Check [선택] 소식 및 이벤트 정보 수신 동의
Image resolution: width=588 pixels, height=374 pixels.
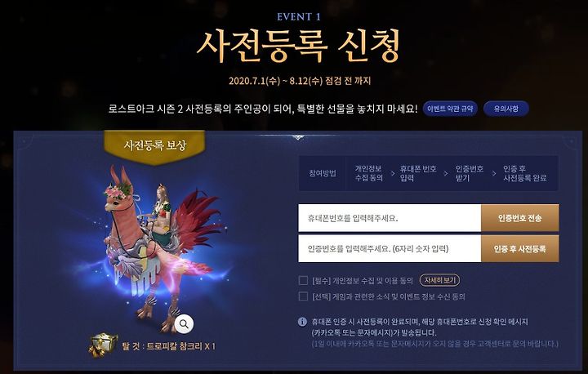(303, 296)
